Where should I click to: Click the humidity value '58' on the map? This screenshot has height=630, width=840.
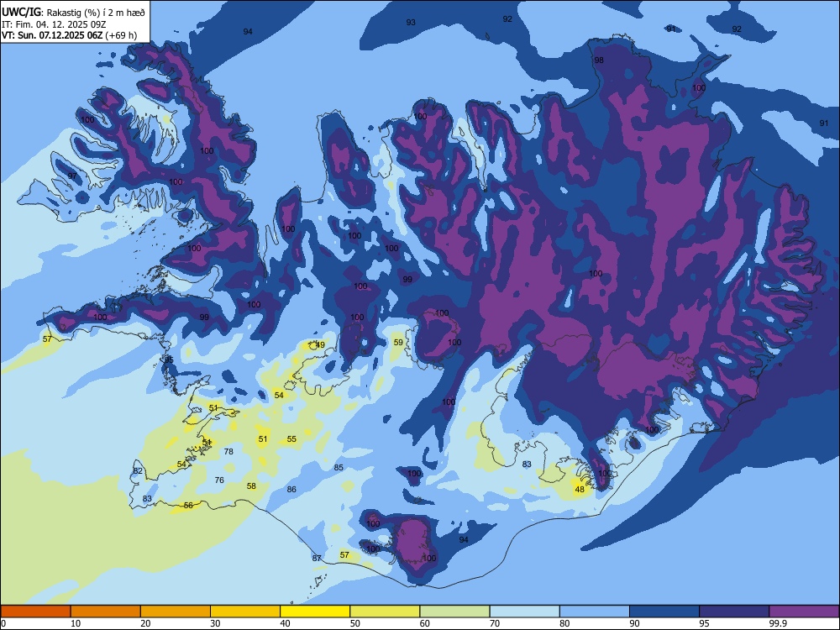coord(251,486)
